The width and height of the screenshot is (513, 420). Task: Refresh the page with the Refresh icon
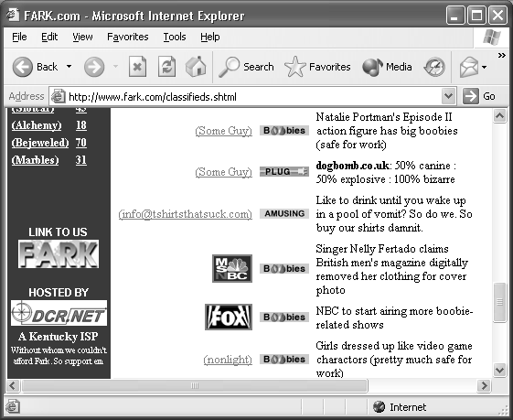(x=166, y=67)
